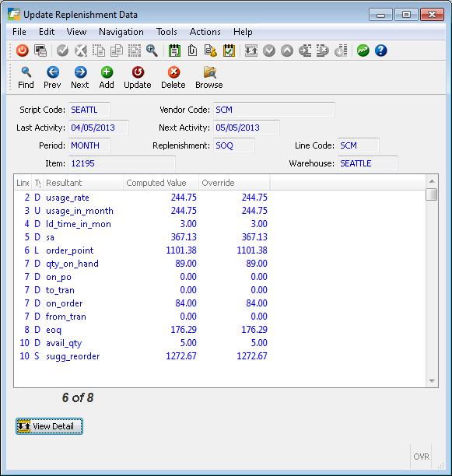Click the Find magnifier button
This screenshot has width=452, height=476.
coord(26,78)
